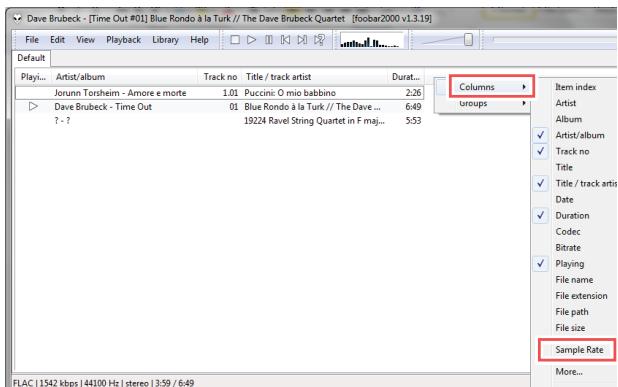Sort by Track no column header
618x387 pixels.
point(220,77)
